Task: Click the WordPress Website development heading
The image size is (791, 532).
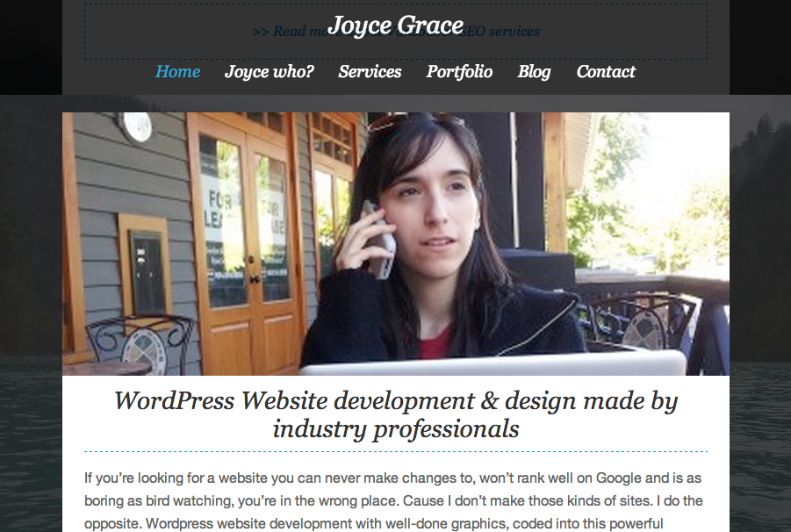Action: coord(395,414)
